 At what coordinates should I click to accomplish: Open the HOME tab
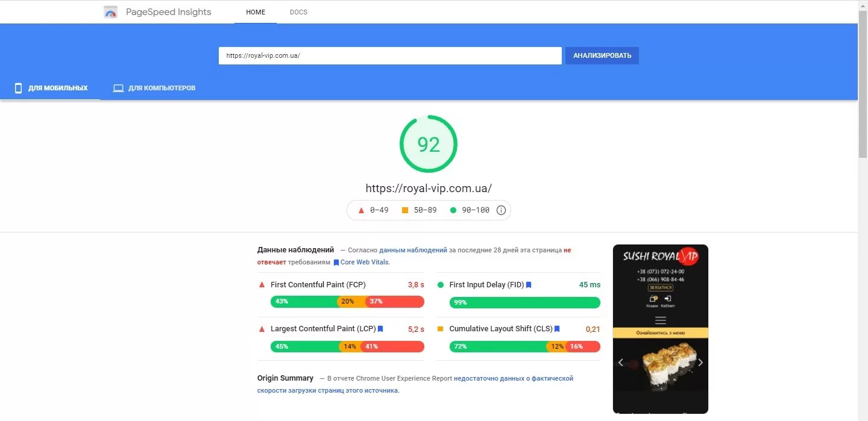(x=256, y=12)
